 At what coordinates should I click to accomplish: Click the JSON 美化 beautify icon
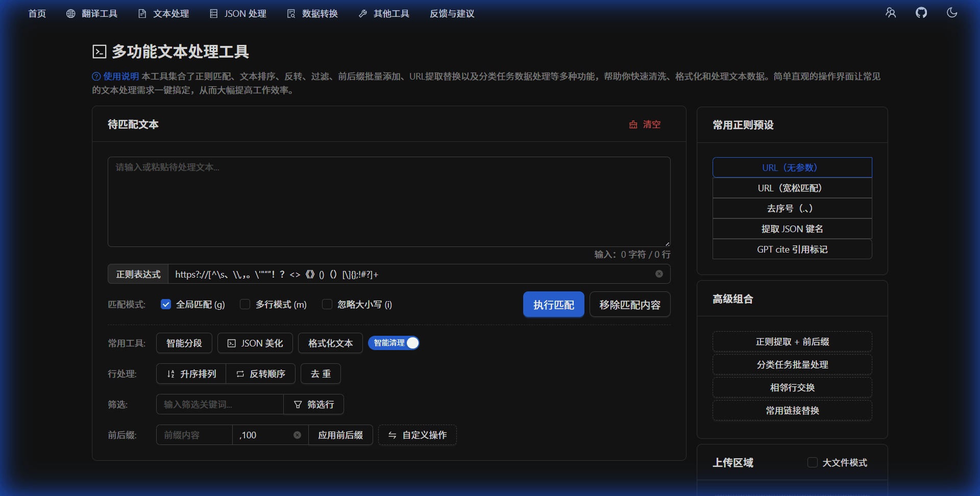(x=231, y=343)
